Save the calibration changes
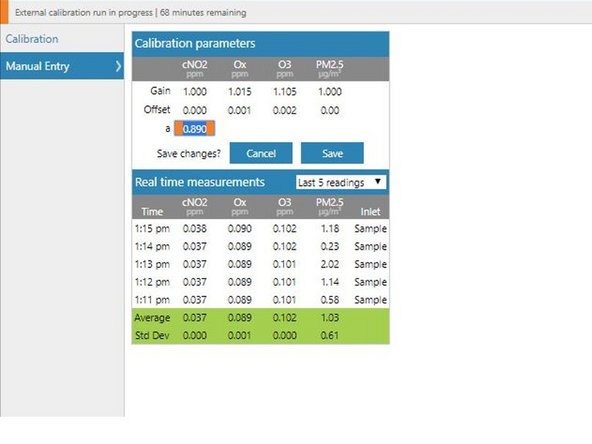Screen dimensions: 592x444 pyautogui.click(x=332, y=153)
